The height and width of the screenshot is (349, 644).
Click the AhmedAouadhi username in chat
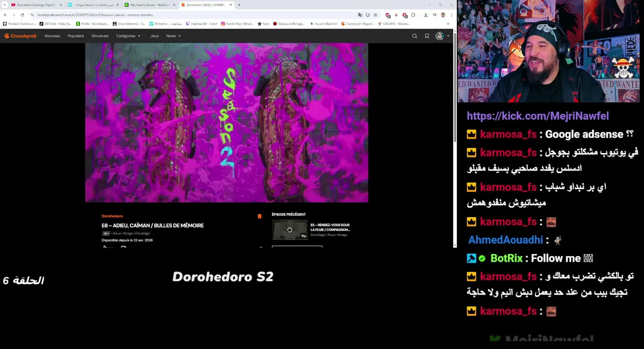click(505, 240)
